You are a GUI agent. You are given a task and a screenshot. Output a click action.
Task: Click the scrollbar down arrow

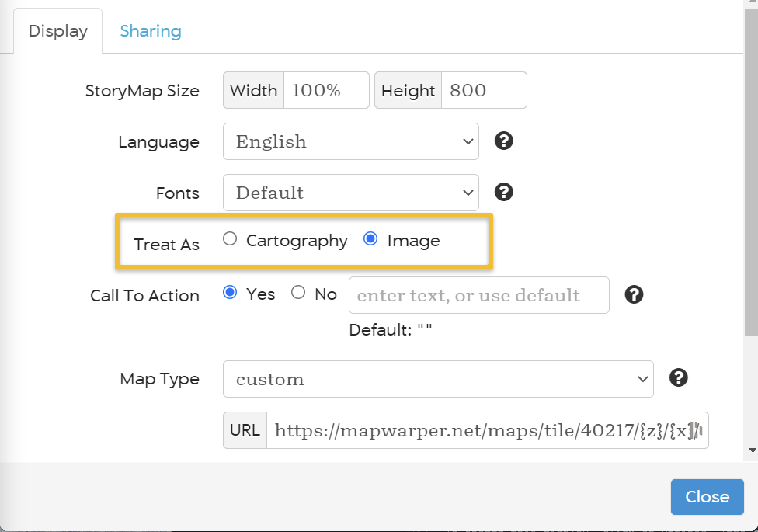pyautogui.click(x=752, y=450)
